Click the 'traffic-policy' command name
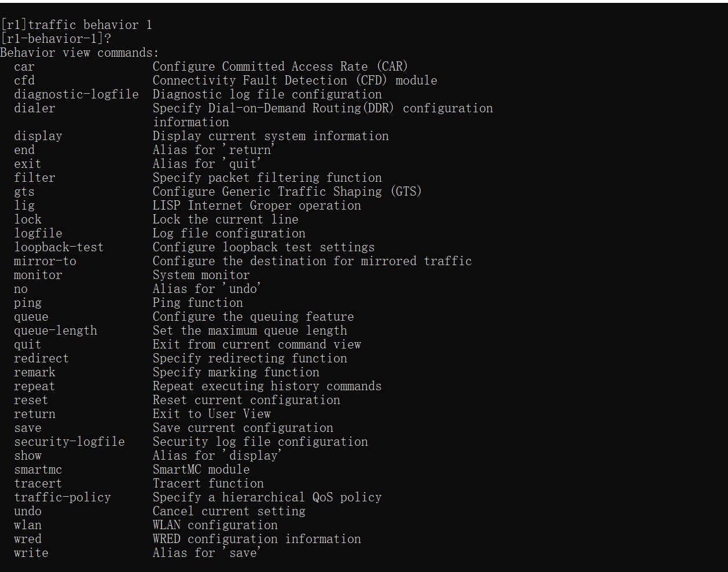 point(62,497)
